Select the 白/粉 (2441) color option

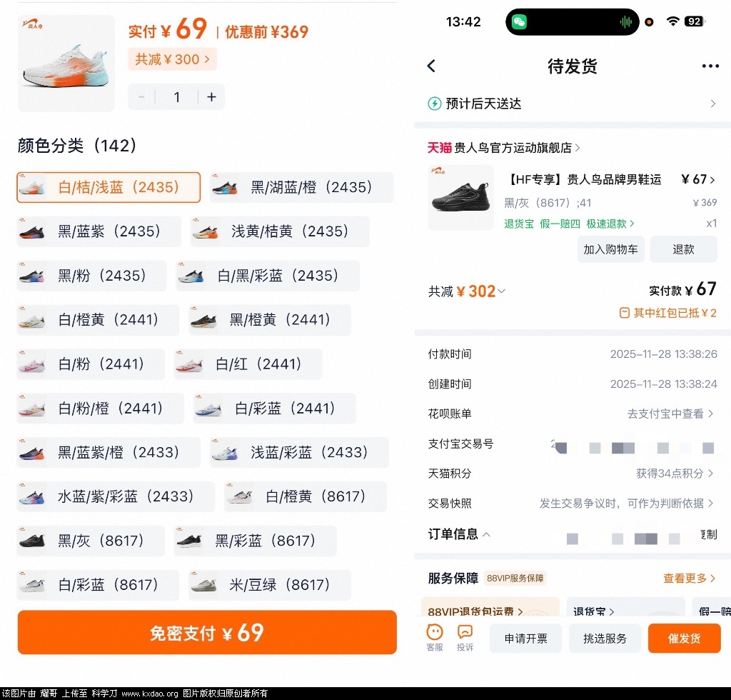pyautogui.click(x=91, y=364)
